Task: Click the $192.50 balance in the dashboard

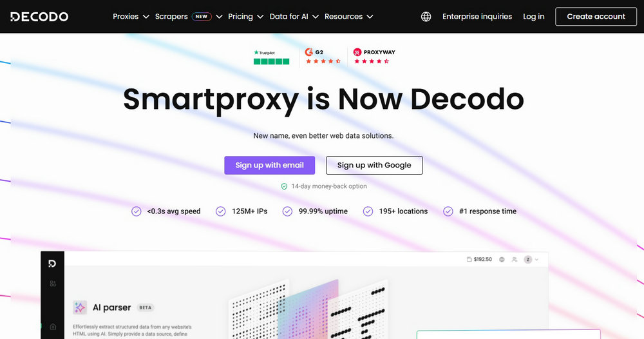Action: pyautogui.click(x=482, y=259)
